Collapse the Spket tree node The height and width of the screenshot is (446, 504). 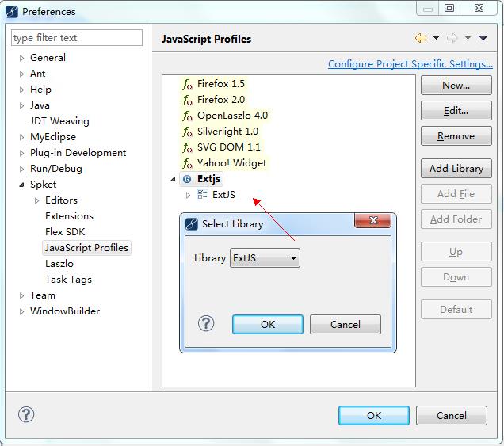click(22, 185)
